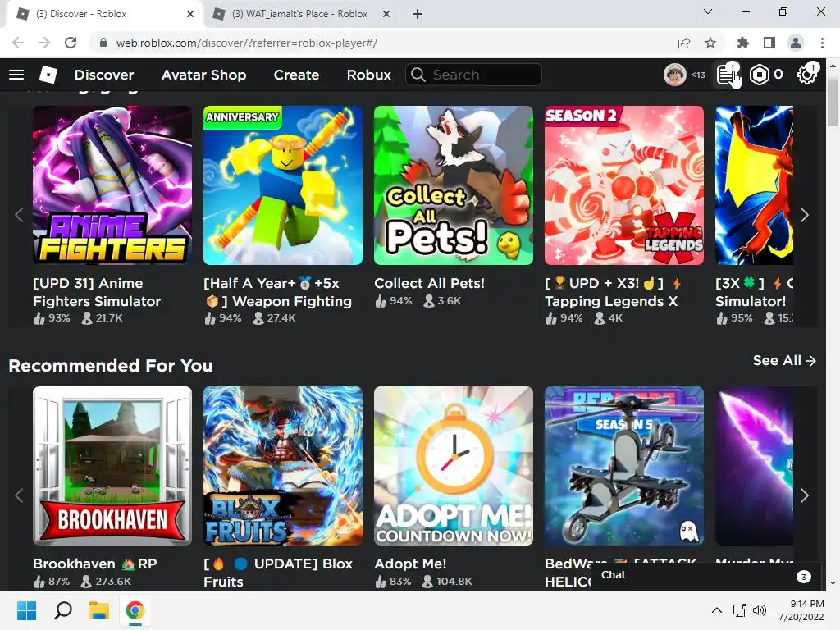Screen dimensions: 840x630
Task: Click the Roblox logo home icon
Action: [x=48, y=75]
